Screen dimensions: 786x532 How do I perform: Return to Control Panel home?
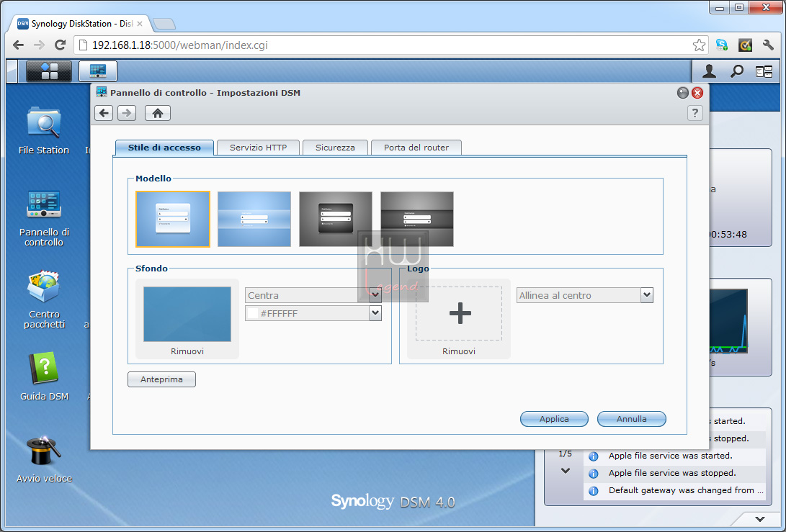pos(158,113)
